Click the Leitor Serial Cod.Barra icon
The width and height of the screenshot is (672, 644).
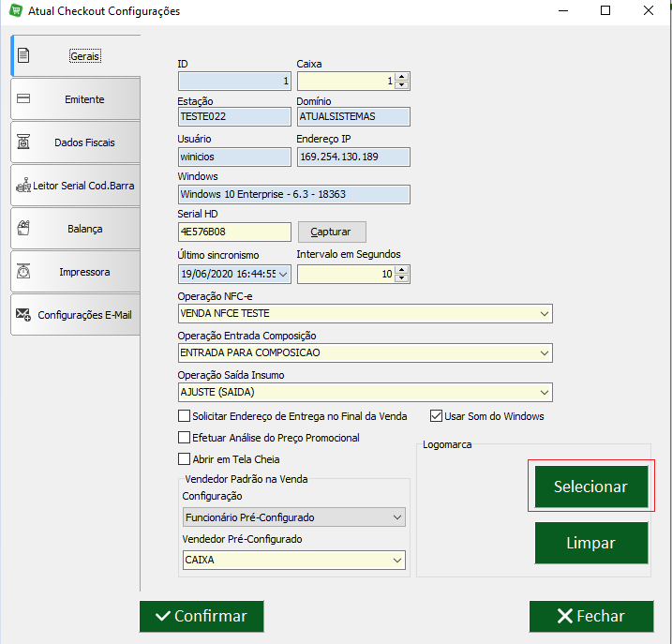pyautogui.click(x=23, y=186)
